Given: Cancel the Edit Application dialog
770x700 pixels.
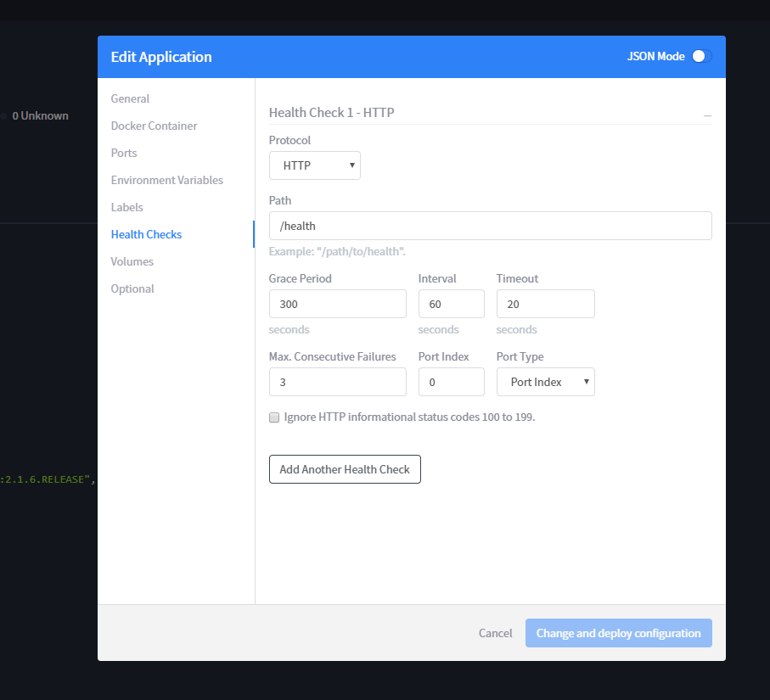Looking at the screenshot, I should tap(495, 633).
